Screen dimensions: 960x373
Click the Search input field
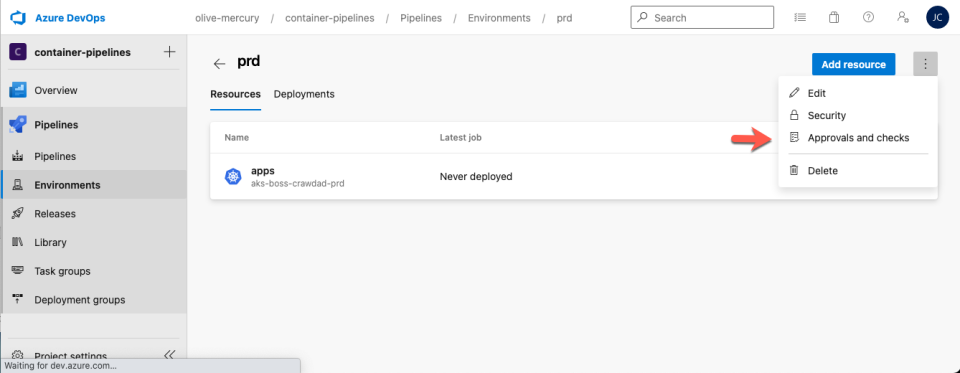click(x=702, y=18)
